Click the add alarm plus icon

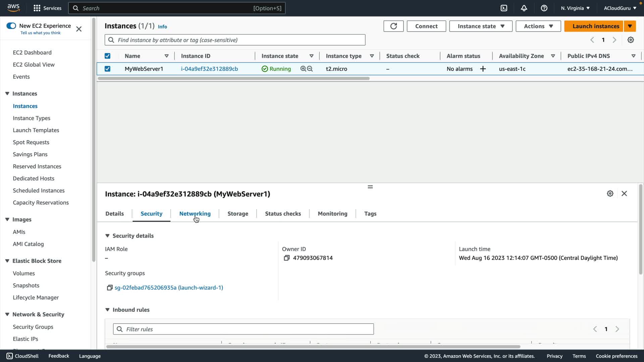[x=483, y=69]
